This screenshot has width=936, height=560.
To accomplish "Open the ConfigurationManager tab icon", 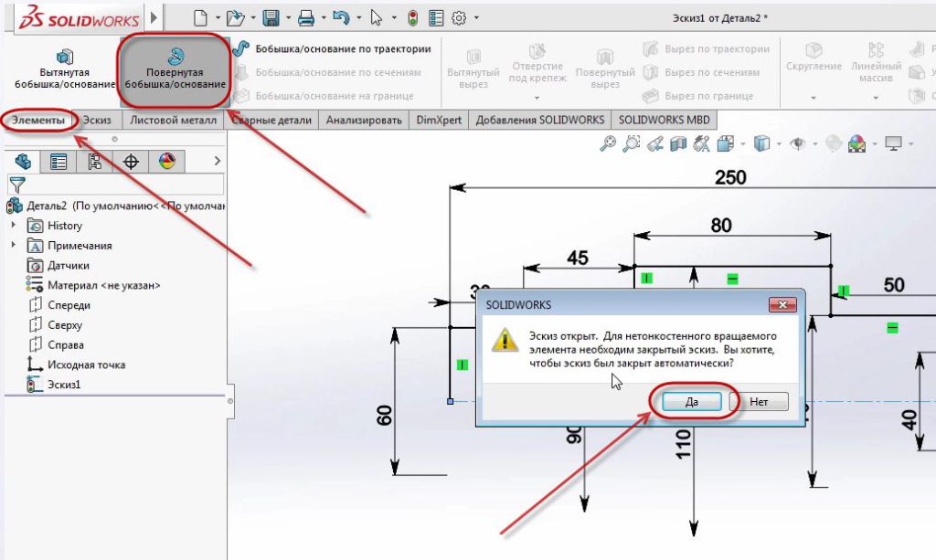I will pyautogui.click(x=94, y=161).
